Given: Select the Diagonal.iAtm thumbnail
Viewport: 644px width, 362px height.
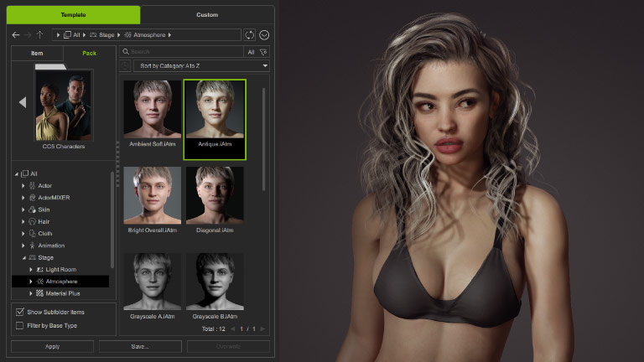Looking at the screenshot, I should pos(215,195).
